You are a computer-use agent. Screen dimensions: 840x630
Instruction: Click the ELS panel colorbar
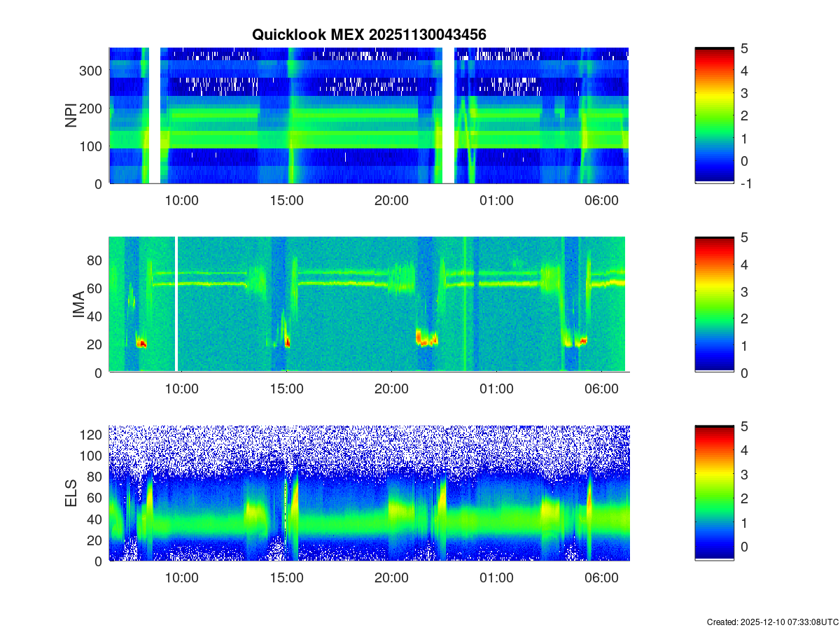(714, 493)
